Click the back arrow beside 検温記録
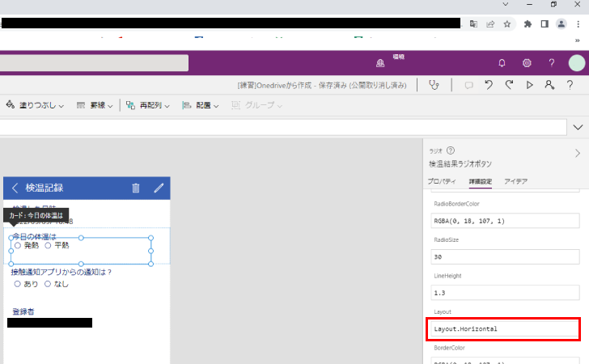The height and width of the screenshot is (364, 589). (x=15, y=188)
